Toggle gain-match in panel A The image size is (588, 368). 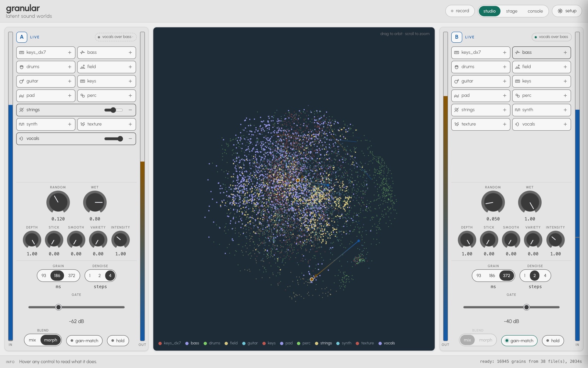[85, 341]
